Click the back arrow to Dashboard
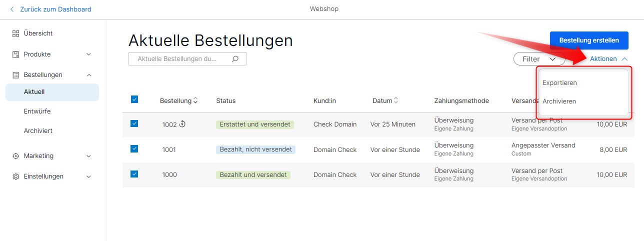Screen dimensions: 644x241 [x=12, y=9]
